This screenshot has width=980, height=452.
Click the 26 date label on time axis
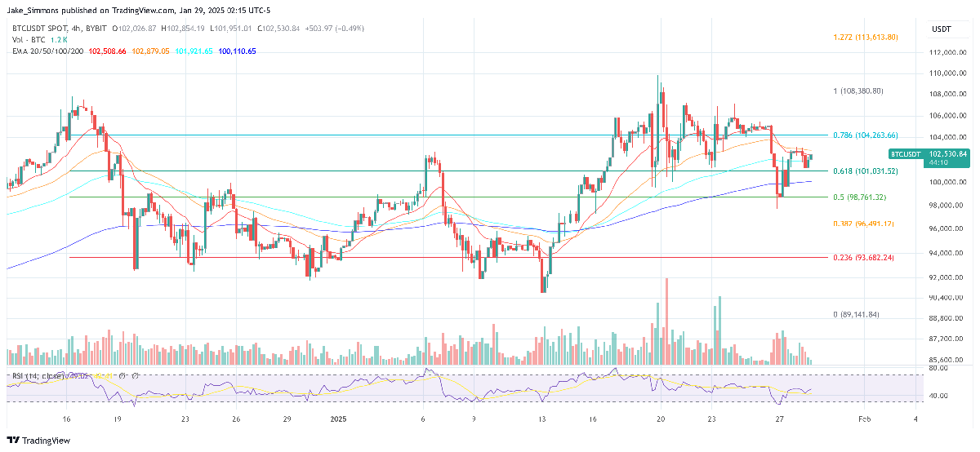click(x=235, y=418)
